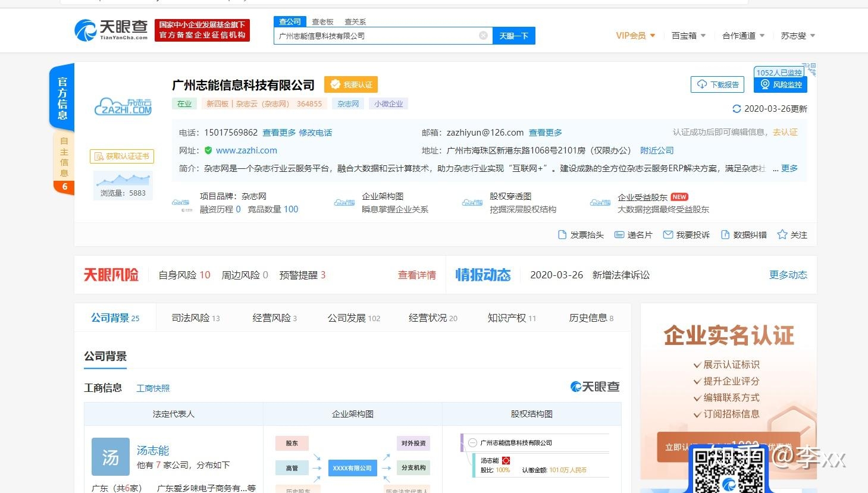Select the 查关系 search tab
This screenshot has height=493, width=868.
pos(355,22)
